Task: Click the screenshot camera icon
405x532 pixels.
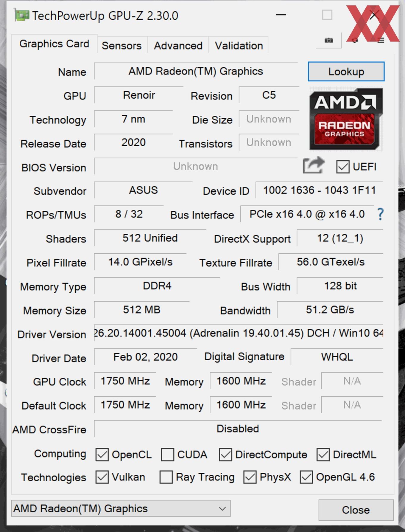Action: tap(329, 40)
